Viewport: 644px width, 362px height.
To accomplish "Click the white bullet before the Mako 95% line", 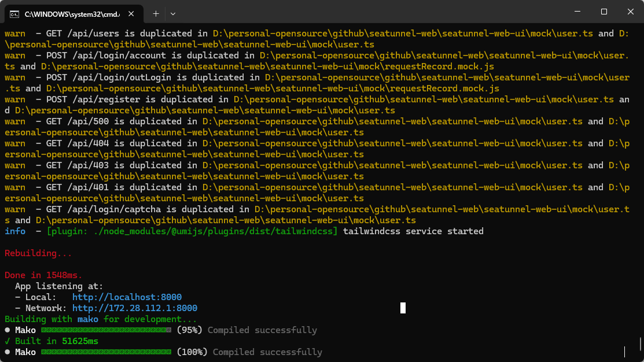I will pos(8,330).
